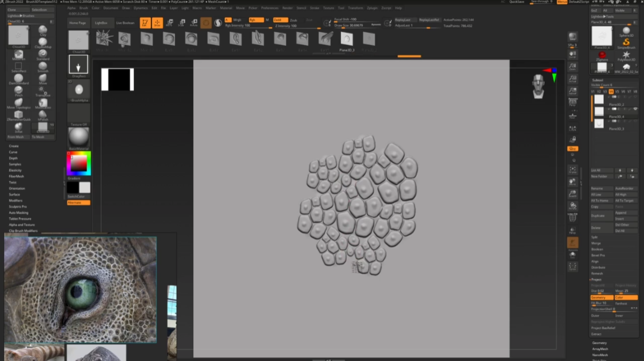Select the Move gizmo tool

[170, 23]
